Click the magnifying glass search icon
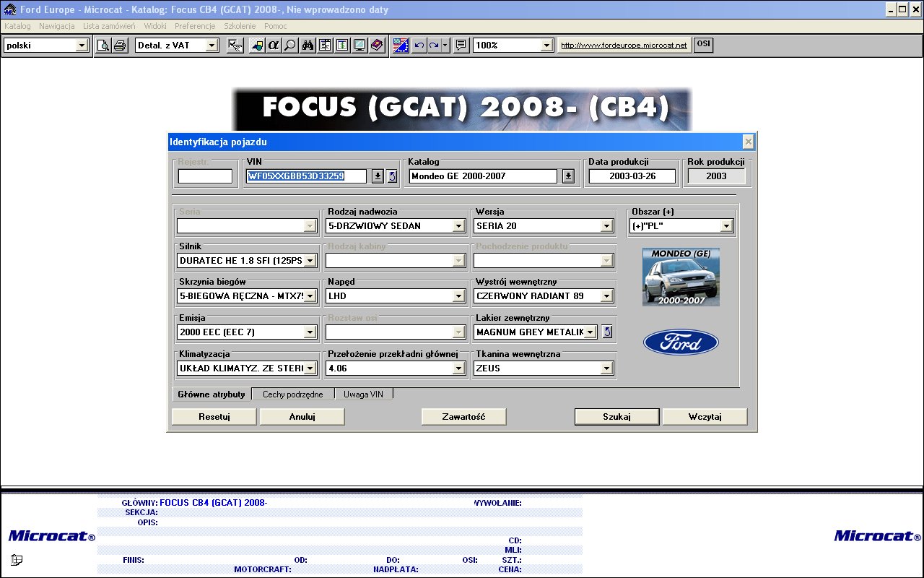The width and height of the screenshot is (924, 578). coord(290,46)
